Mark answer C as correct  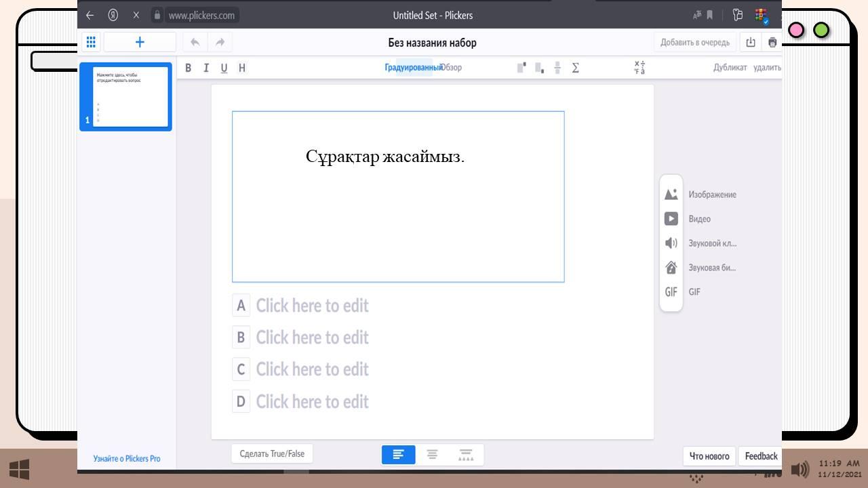click(x=241, y=369)
